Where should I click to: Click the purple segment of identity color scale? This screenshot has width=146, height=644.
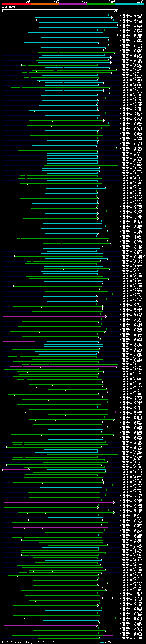click(x=73, y=4)
